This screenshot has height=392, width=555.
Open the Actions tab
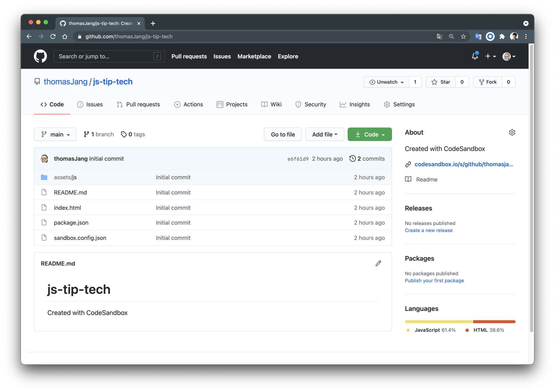point(189,104)
